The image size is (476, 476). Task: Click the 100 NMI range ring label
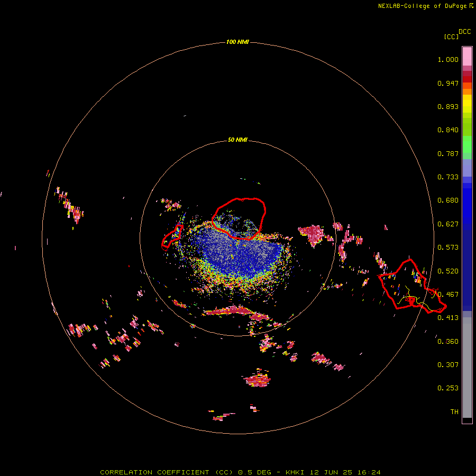coord(237,42)
